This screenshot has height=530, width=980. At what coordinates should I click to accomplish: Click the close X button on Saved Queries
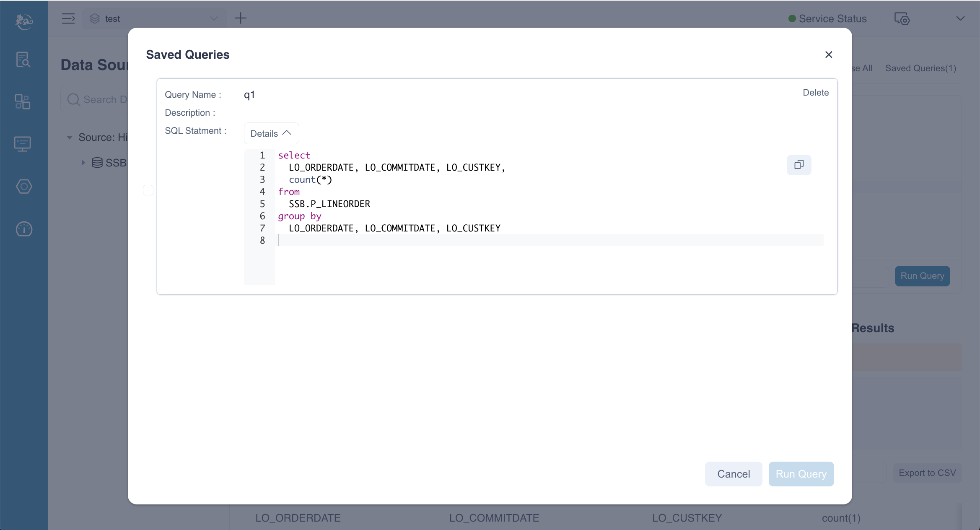829,55
